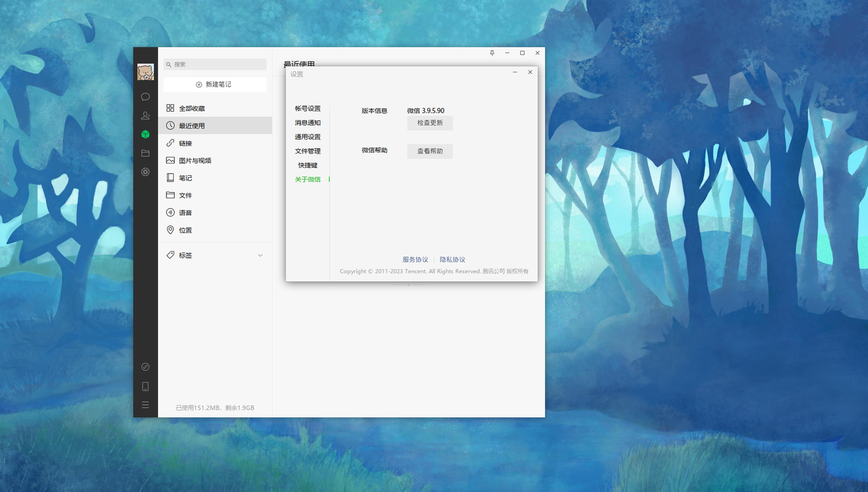
Task: Pin the window with the pushpin icon
Action: coord(492,53)
